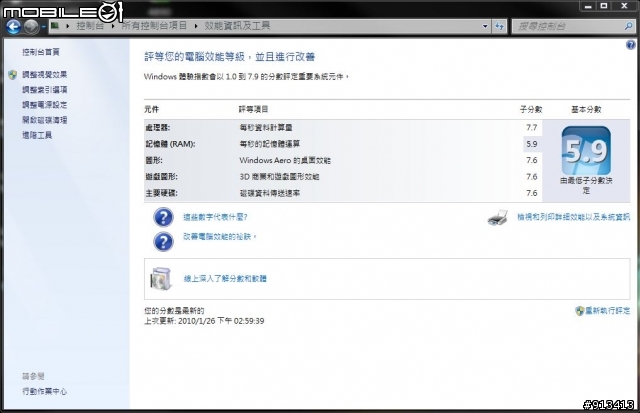
Task: Click the 子分數 column header
Action: (x=531, y=109)
